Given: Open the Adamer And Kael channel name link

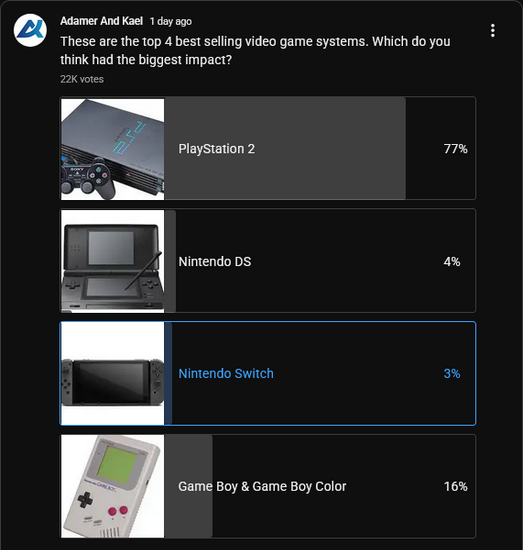Looking at the screenshot, I should 101,21.
